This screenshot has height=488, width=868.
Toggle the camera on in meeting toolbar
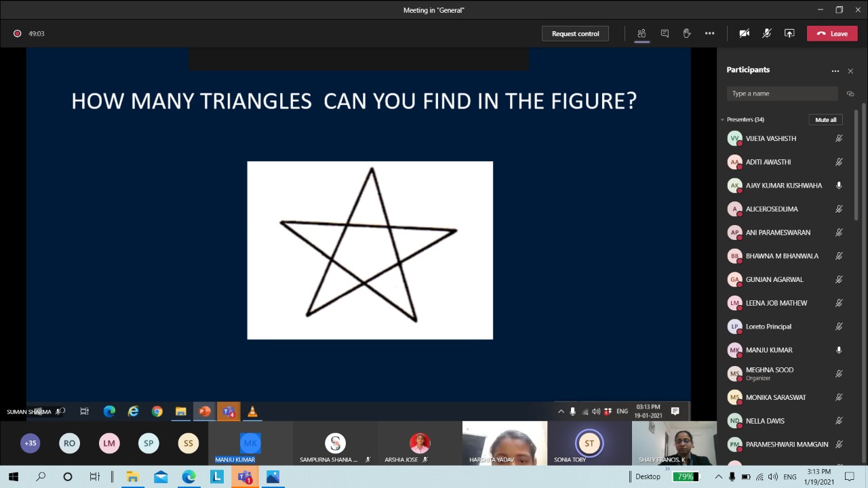744,33
